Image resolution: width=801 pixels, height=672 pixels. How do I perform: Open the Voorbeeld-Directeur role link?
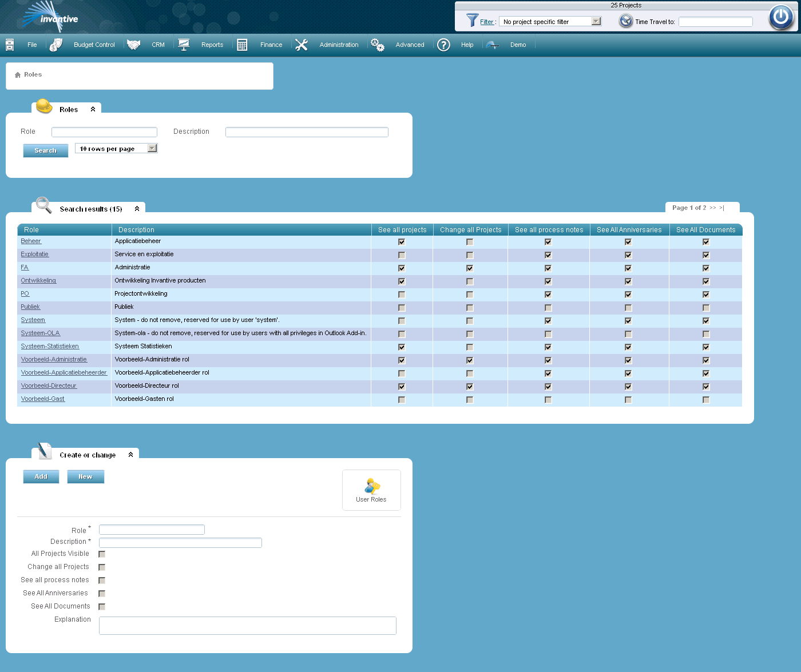tap(49, 386)
